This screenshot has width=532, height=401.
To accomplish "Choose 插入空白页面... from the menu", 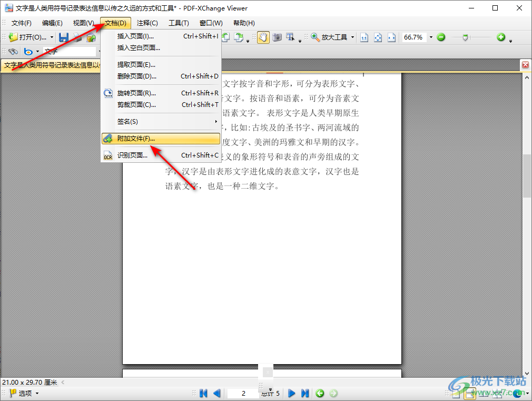I will point(161,48).
